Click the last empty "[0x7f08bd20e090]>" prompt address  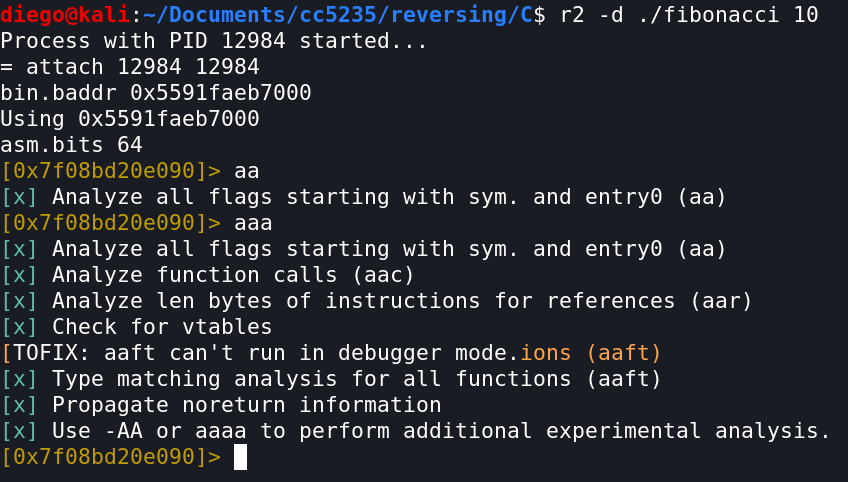tap(110, 457)
